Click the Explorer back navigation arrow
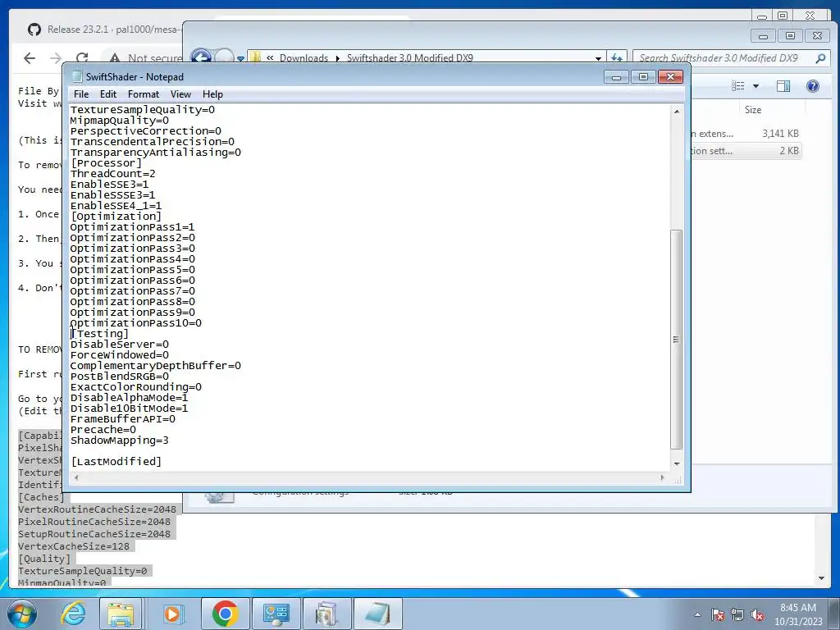The width and height of the screenshot is (840, 630). click(x=201, y=57)
